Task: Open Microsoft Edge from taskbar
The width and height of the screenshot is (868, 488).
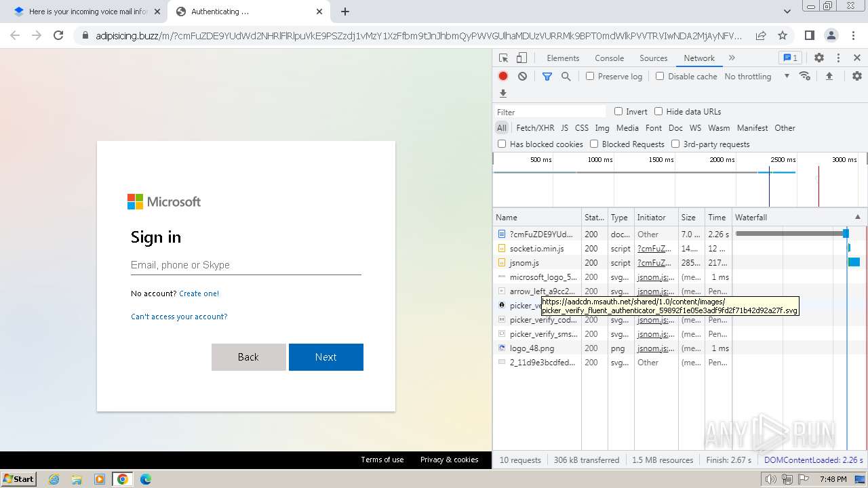Action: click(146, 479)
